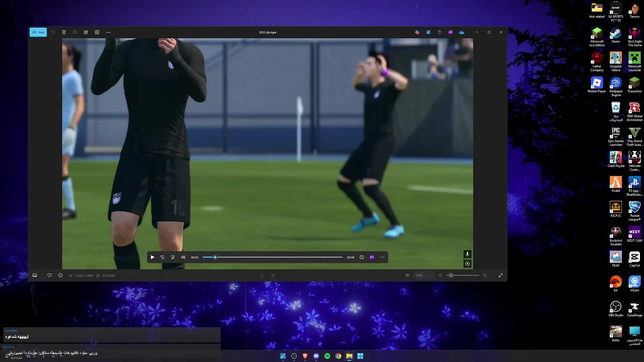Screen dimensions: 644x362
Task: Click the rotate icon next to Trim
Action: click(53, 32)
